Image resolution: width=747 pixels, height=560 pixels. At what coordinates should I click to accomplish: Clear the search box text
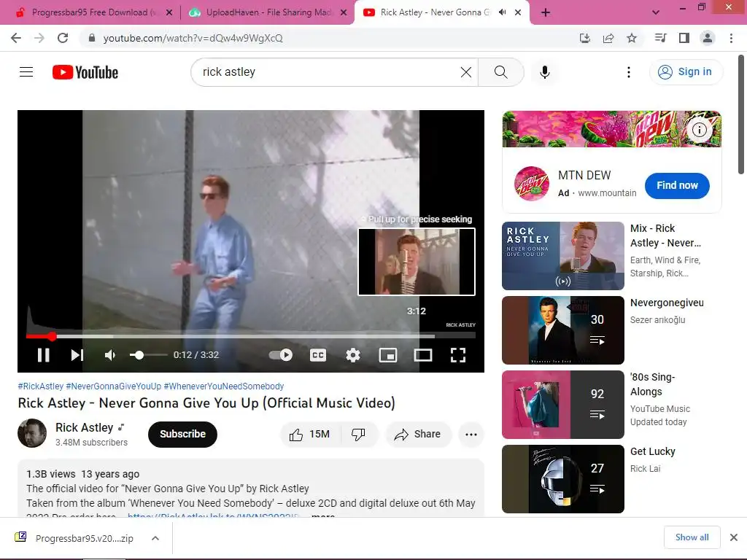click(466, 72)
